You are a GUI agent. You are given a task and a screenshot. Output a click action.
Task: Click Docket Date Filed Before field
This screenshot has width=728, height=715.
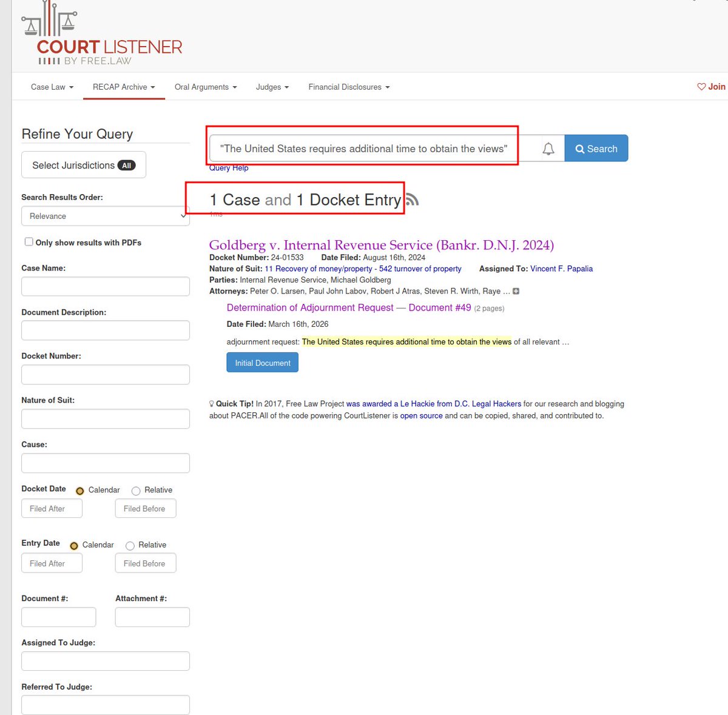(146, 508)
